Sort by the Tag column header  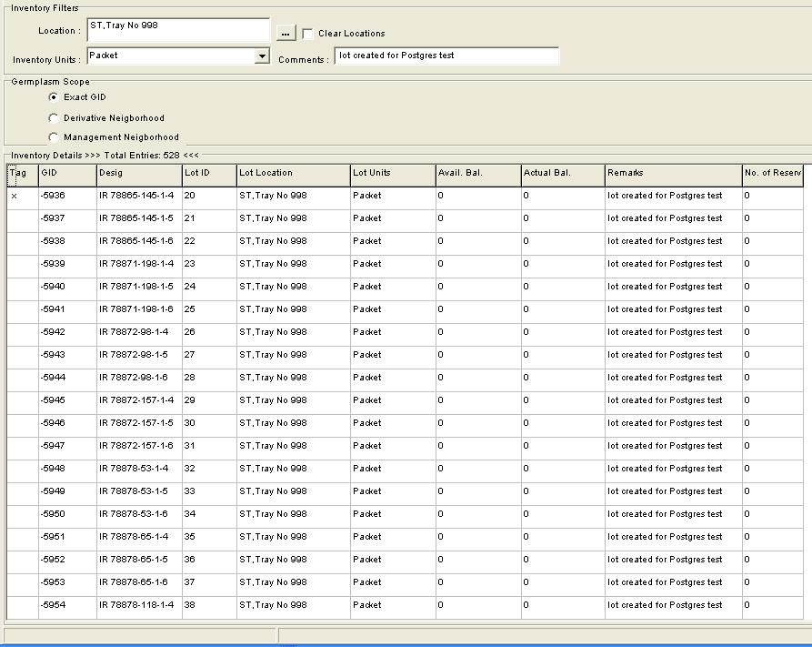pyautogui.click(x=23, y=176)
